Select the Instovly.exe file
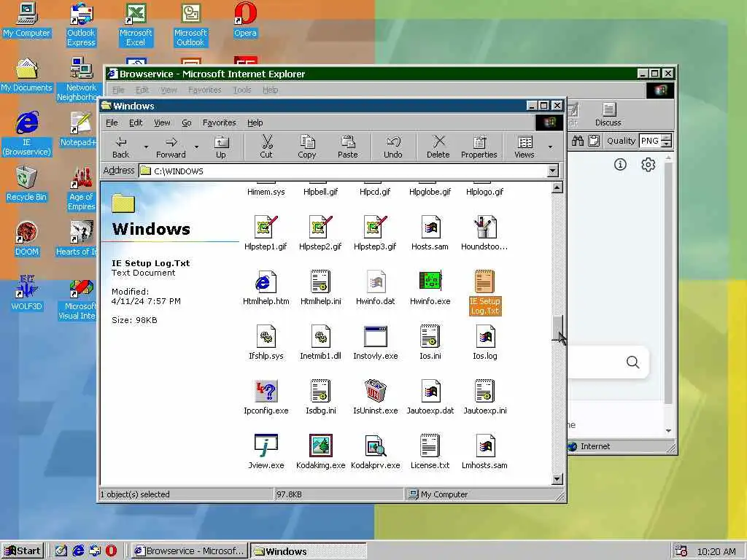Screen dimensions: 747x560 coord(376,343)
